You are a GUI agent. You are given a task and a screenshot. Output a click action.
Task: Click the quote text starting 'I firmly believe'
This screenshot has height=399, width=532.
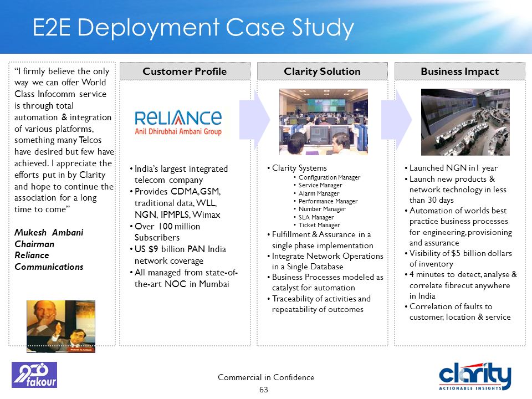(64, 140)
